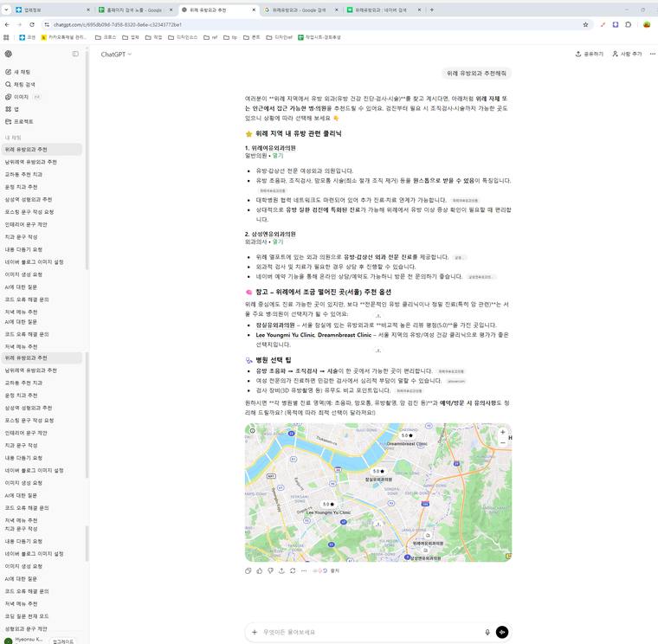The width and height of the screenshot is (658, 644).
Task: Click the 공유하기 share button
Action: coord(590,54)
